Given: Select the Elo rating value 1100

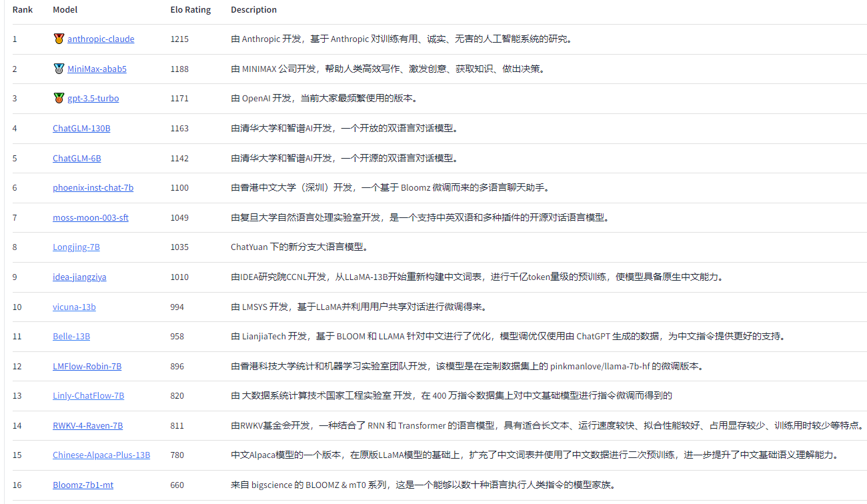Looking at the screenshot, I should [179, 187].
